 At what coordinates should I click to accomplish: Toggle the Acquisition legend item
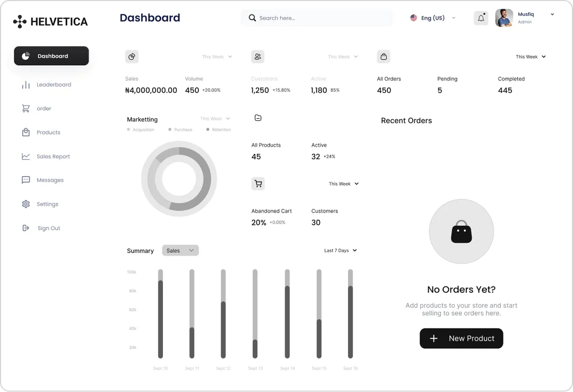tap(141, 129)
